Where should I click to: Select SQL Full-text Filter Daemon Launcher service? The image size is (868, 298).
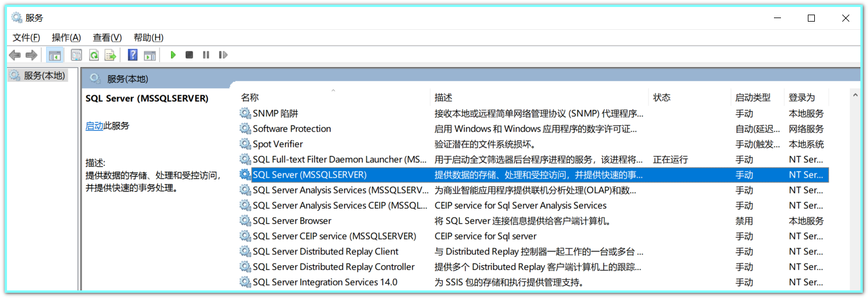340,160
